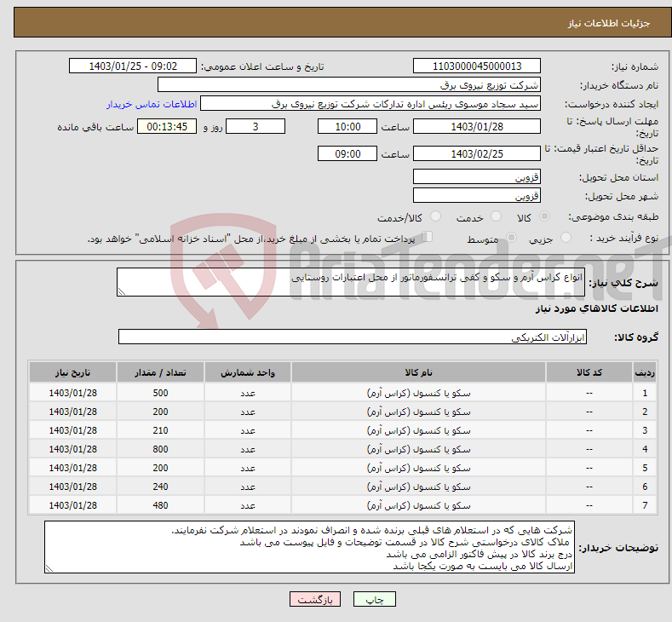Select the کالا/خدمت radio button
The height and width of the screenshot is (622, 672).
pyautogui.click(x=435, y=216)
